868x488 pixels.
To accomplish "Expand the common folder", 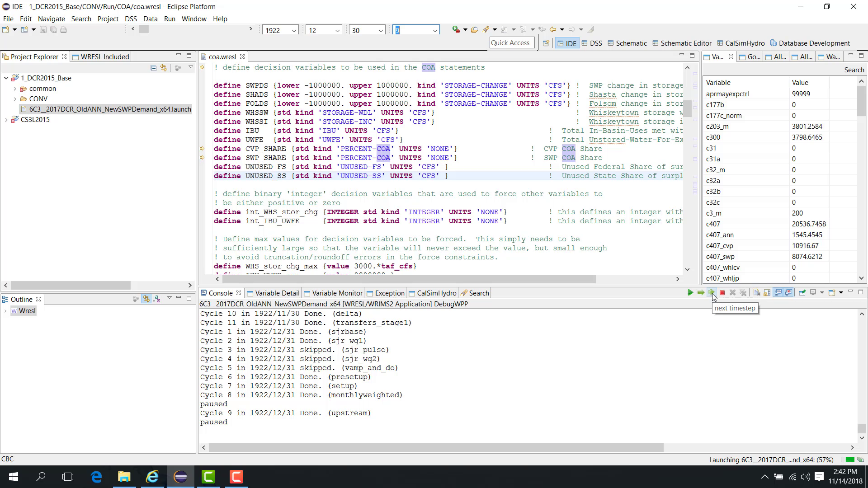I will [15, 89].
